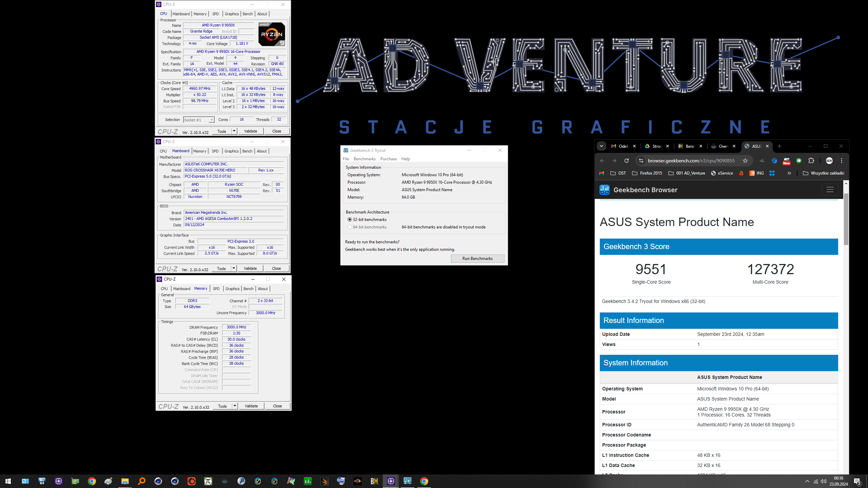Open the ING bookmark
The height and width of the screenshot is (488, 868).
tap(756, 173)
